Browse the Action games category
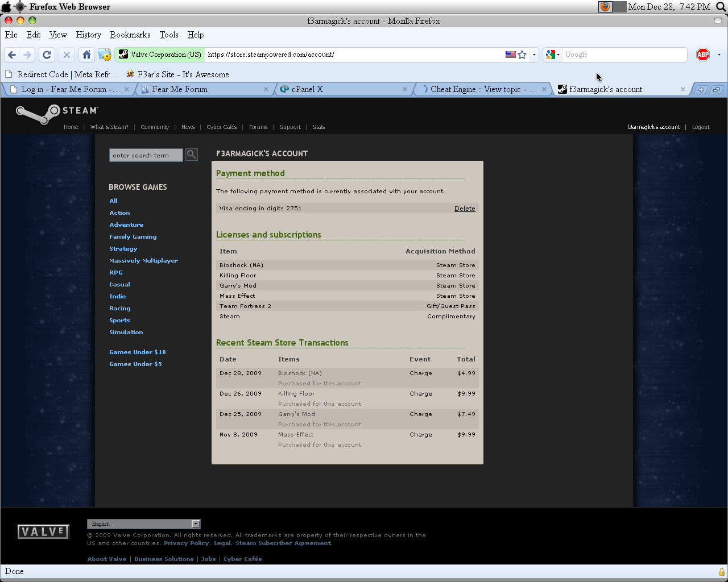The image size is (728, 582). click(119, 213)
